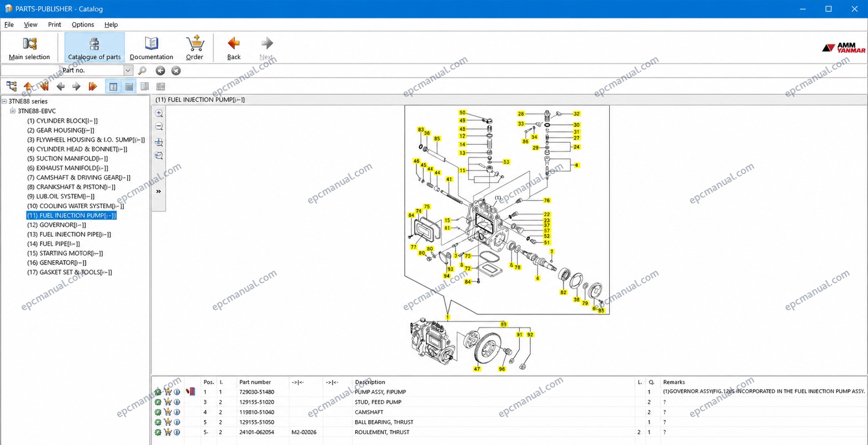Go to previous figure gray arrow
This screenshot has width=868, height=445.
click(x=61, y=86)
